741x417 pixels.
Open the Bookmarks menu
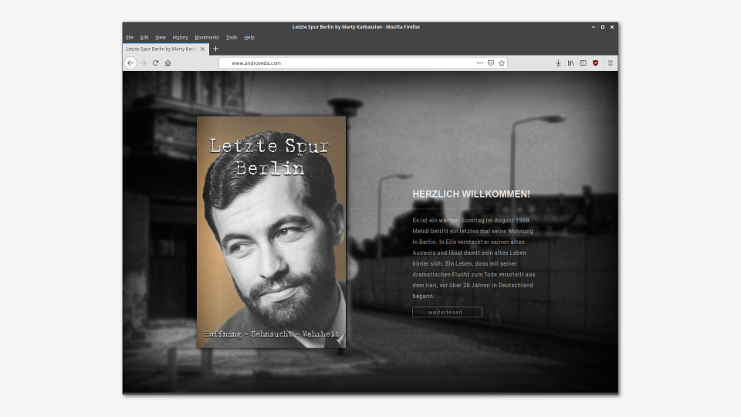[x=207, y=37]
